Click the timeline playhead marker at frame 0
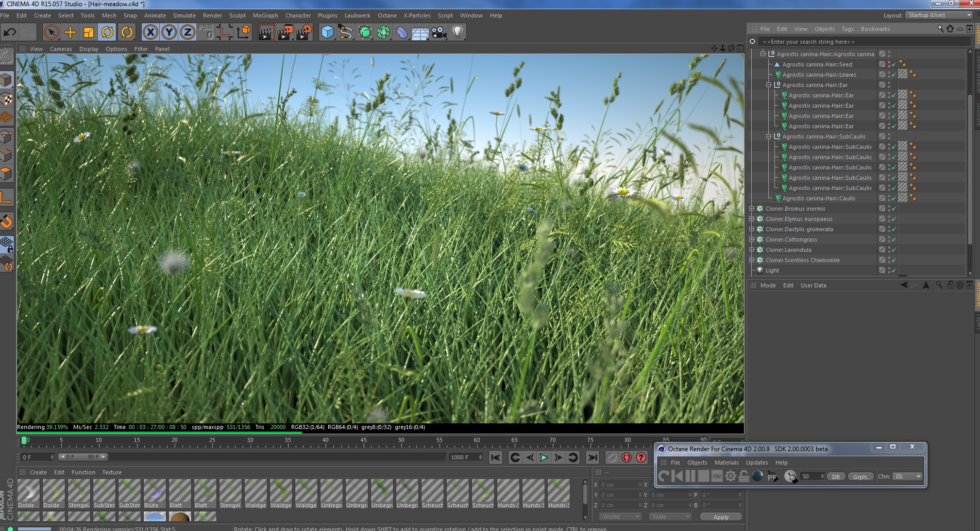Screen dimensions: 980x531 point(24,441)
